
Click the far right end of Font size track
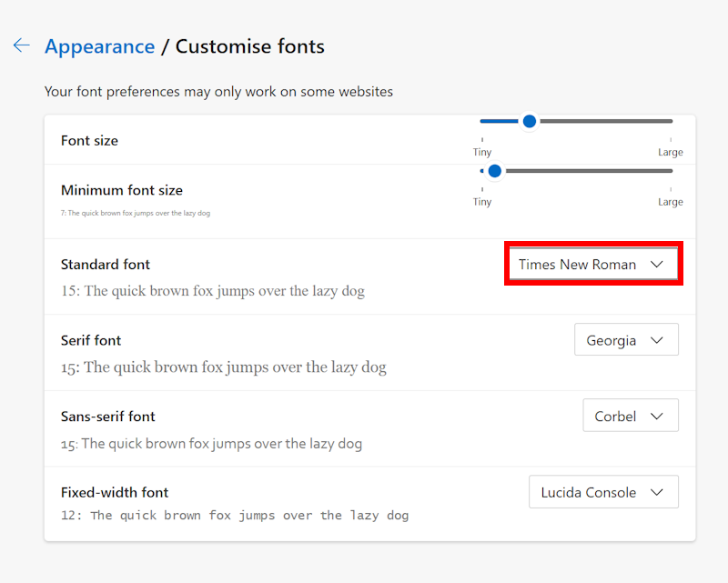click(671, 121)
